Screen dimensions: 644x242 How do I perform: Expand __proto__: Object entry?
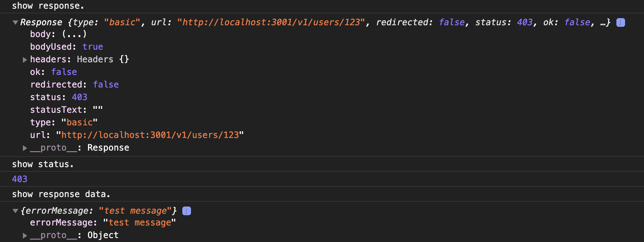click(x=25, y=235)
